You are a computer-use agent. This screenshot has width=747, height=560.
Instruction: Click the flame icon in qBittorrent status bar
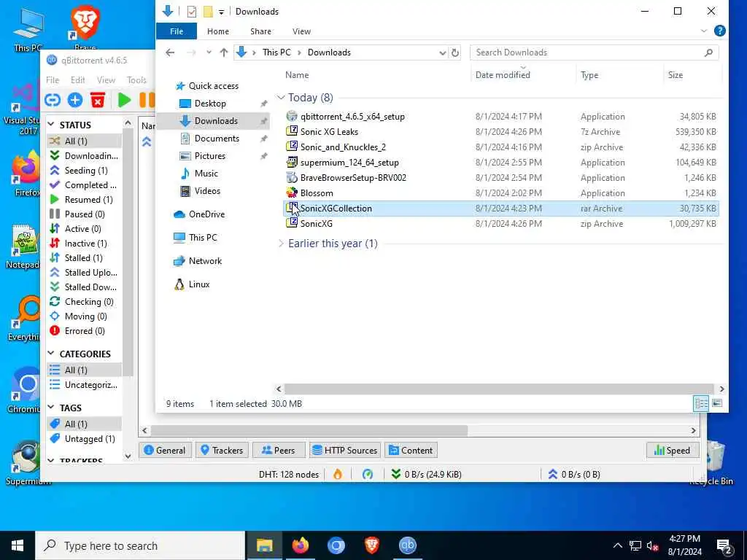(338, 474)
